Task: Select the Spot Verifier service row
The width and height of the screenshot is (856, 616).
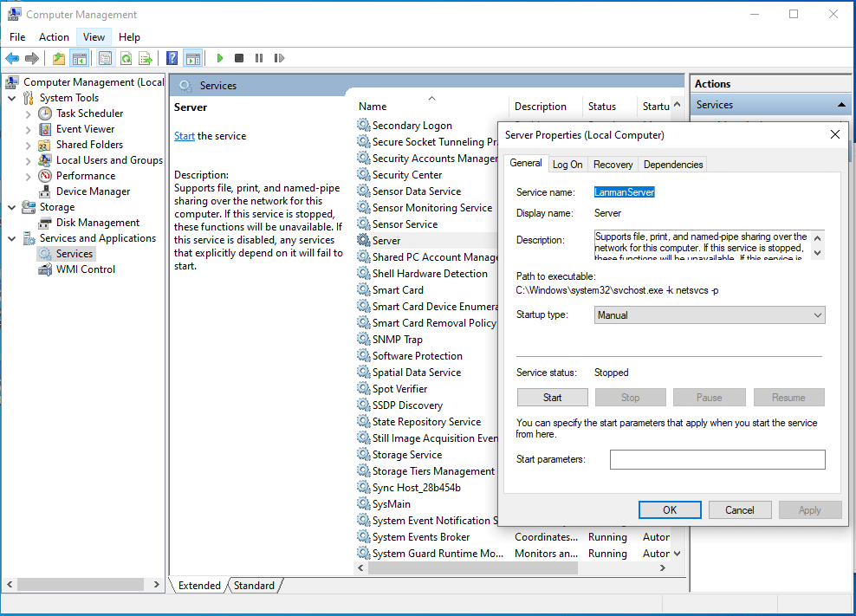Action: tap(427, 389)
